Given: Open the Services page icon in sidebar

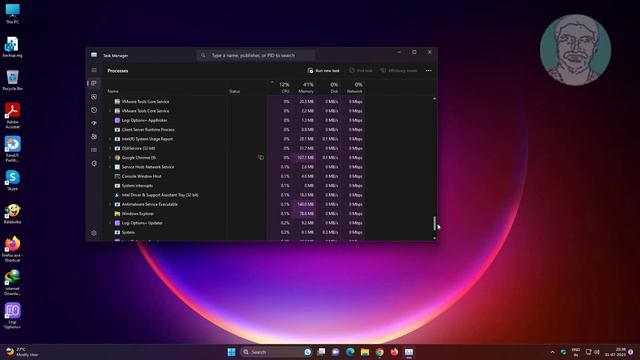Looking at the screenshot, I should [x=94, y=163].
